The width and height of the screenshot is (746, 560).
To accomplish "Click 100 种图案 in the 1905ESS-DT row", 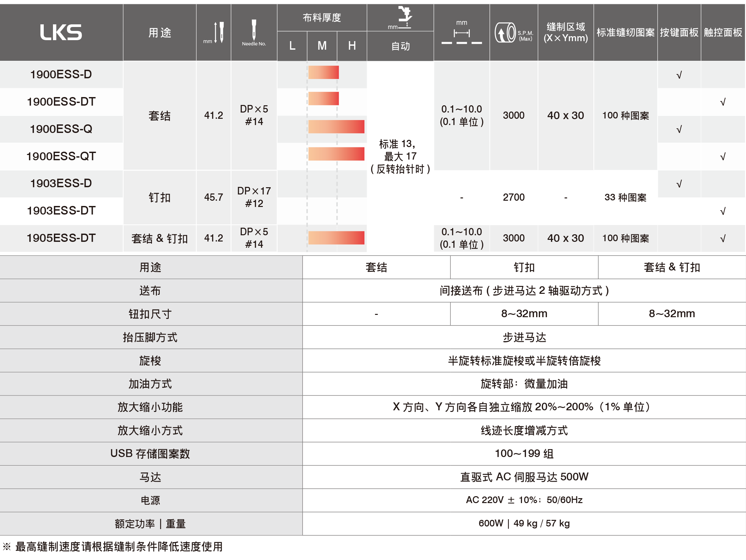I will click(x=626, y=238).
